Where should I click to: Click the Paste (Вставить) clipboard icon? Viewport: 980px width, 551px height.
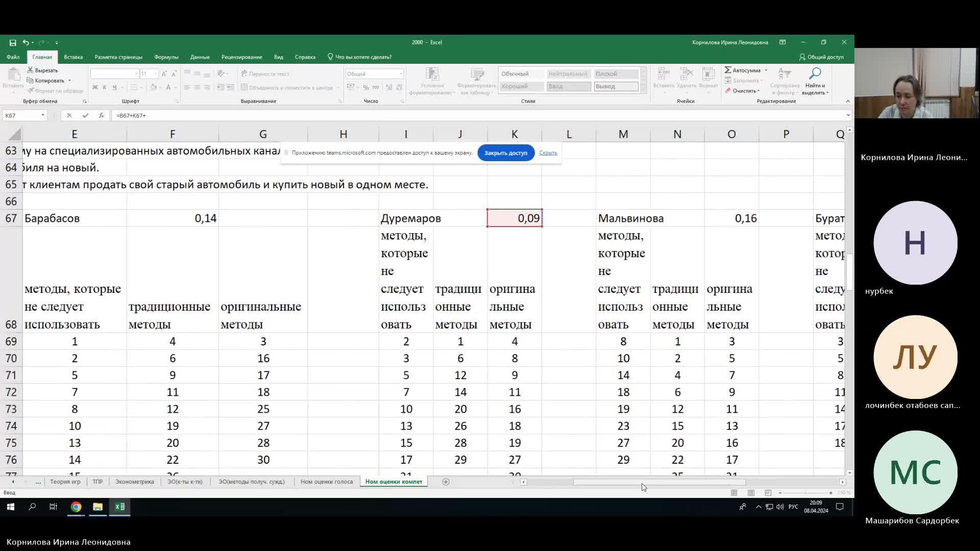[13, 74]
